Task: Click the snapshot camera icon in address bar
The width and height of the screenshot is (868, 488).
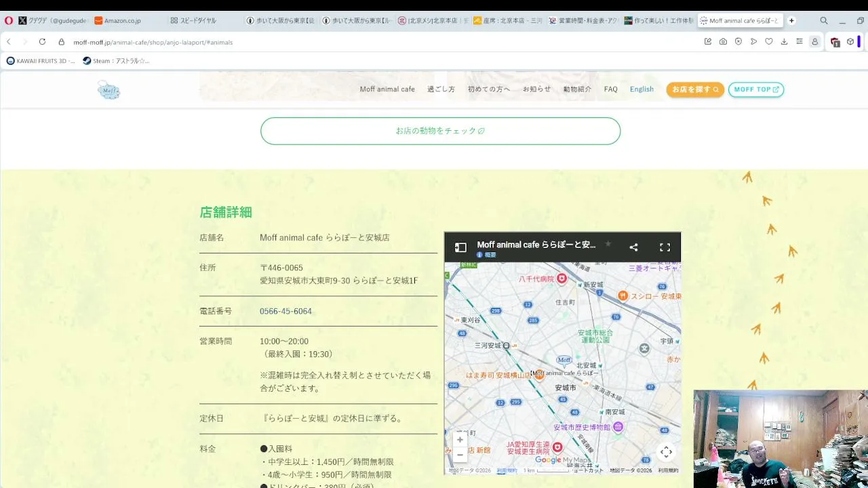Action: coord(723,42)
